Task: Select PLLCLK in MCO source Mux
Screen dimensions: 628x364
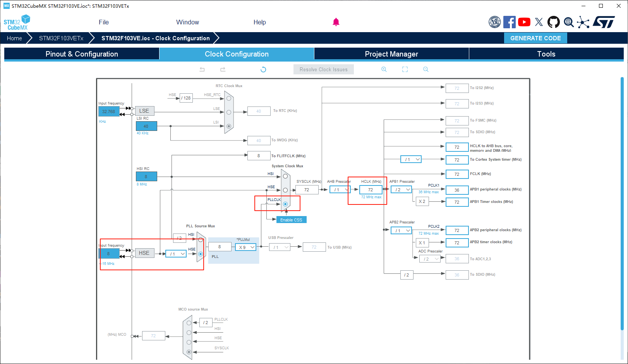Action: point(189,323)
